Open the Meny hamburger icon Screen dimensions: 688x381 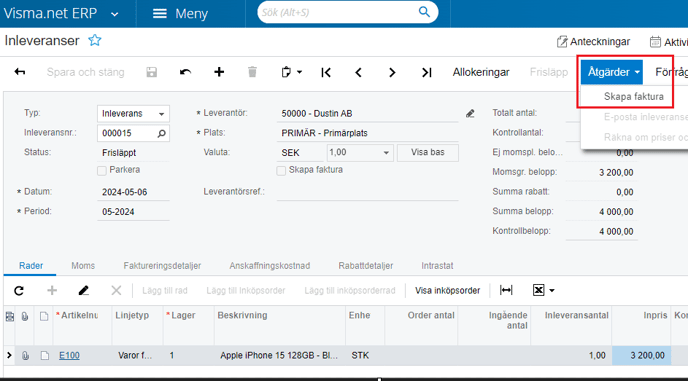pyautogui.click(x=160, y=14)
